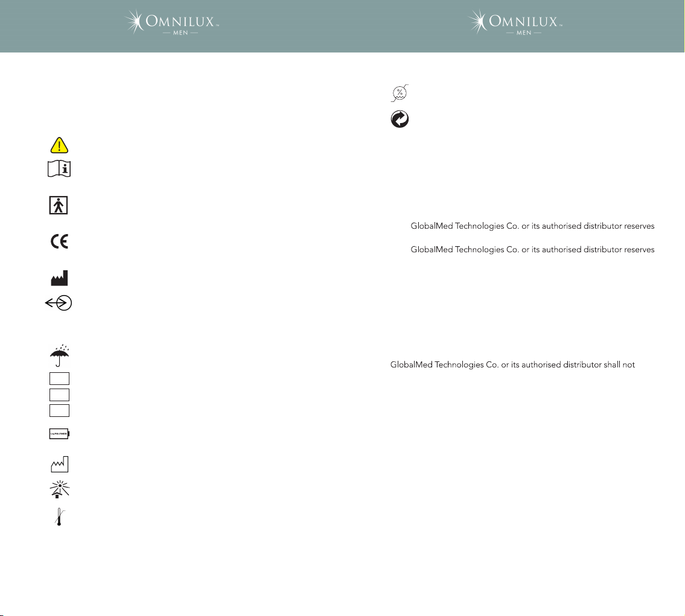Click the left Omnilux Men logo
685x616 pixels.
click(171, 22)
